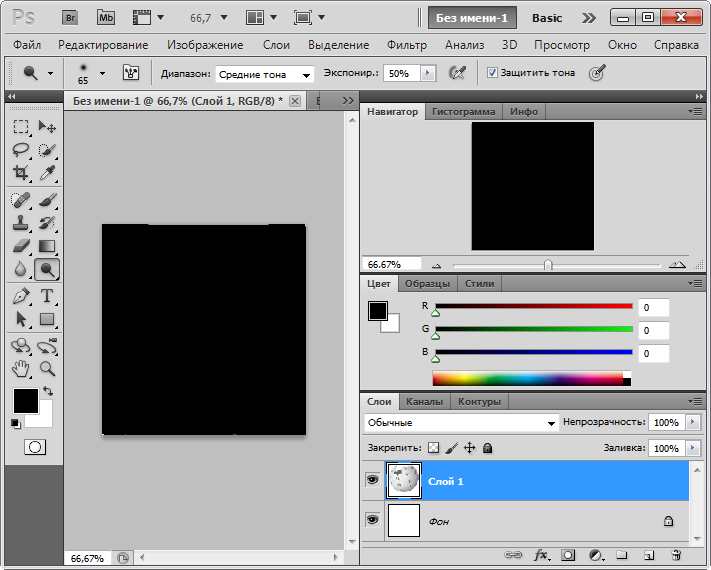Add a layer mask
Image resolution: width=711 pixels, height=570 pixels.
pos(568,555)
